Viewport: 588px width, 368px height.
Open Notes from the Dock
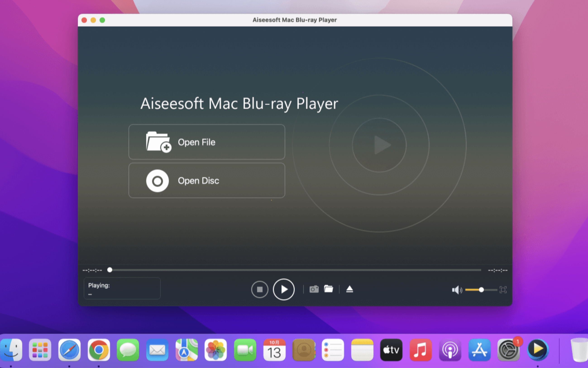[362, 350]
